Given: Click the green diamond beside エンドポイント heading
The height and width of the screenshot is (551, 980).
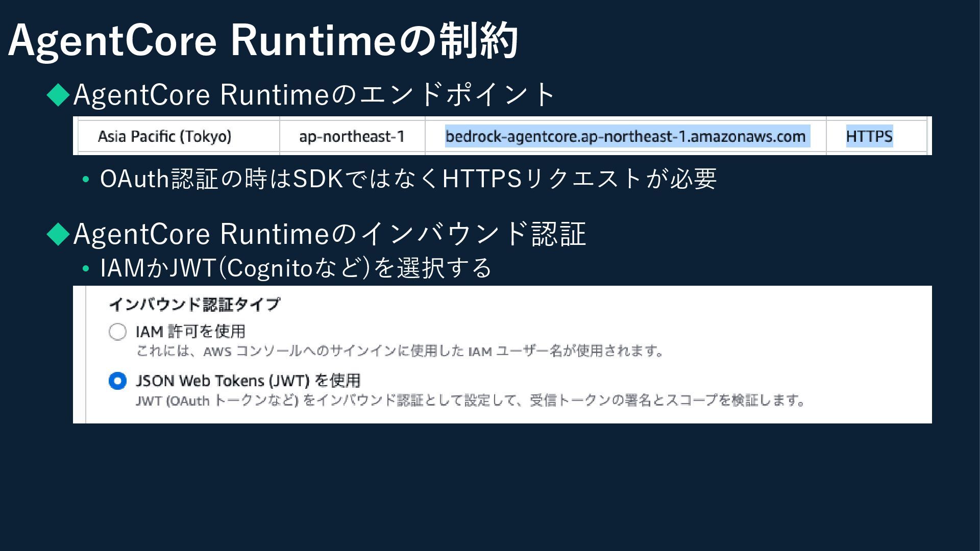Looking at the screenshot, I should (x=58, y=95).
